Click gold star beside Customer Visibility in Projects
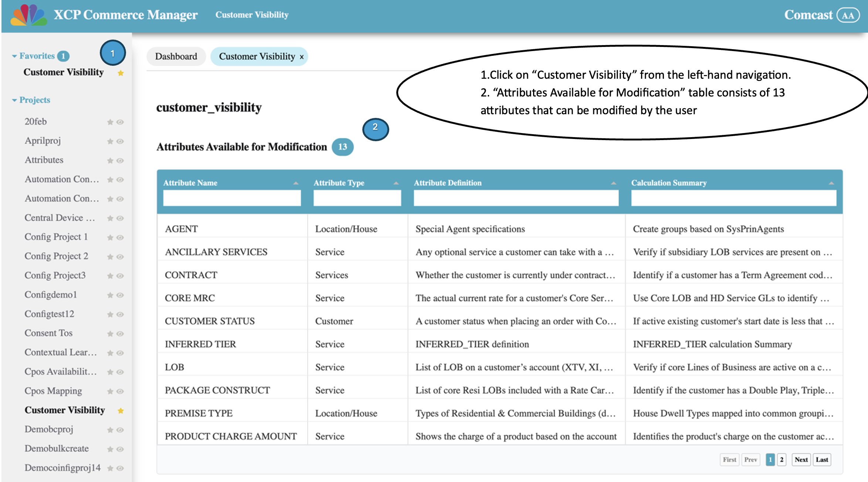Image resolution: width=868 pixels, height=482 pixels. [121, 411]
